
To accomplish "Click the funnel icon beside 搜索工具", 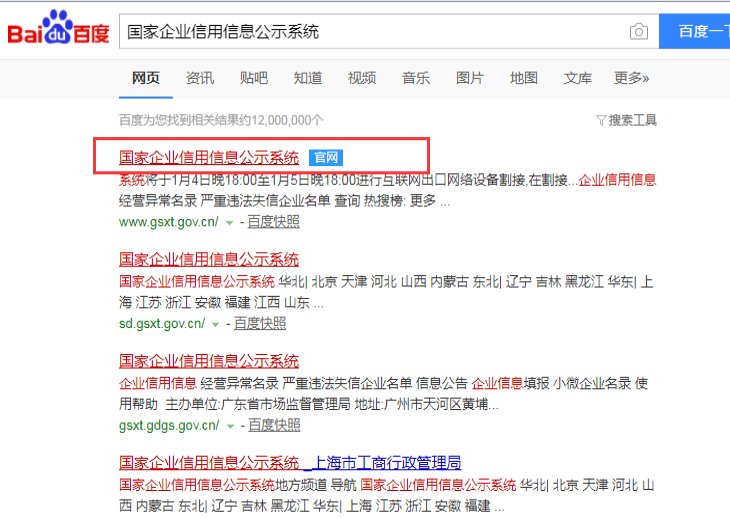I will [601, 121].
